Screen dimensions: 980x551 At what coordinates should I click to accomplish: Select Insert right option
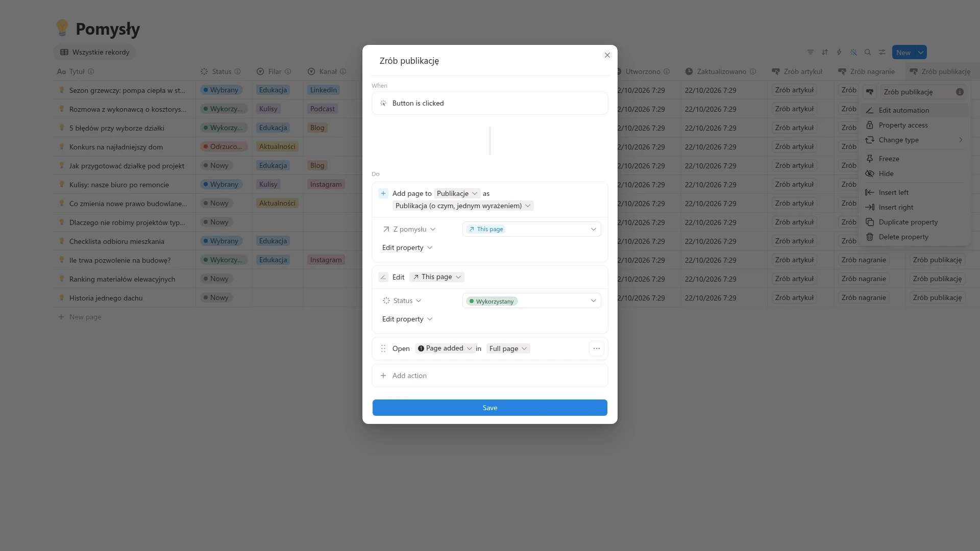click(915, 207)
